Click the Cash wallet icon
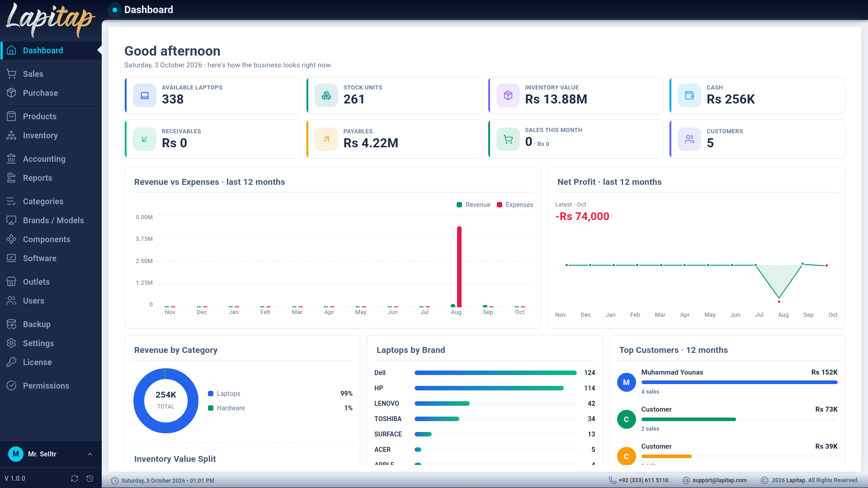The image size is (868, 488). tap(689, 95)
